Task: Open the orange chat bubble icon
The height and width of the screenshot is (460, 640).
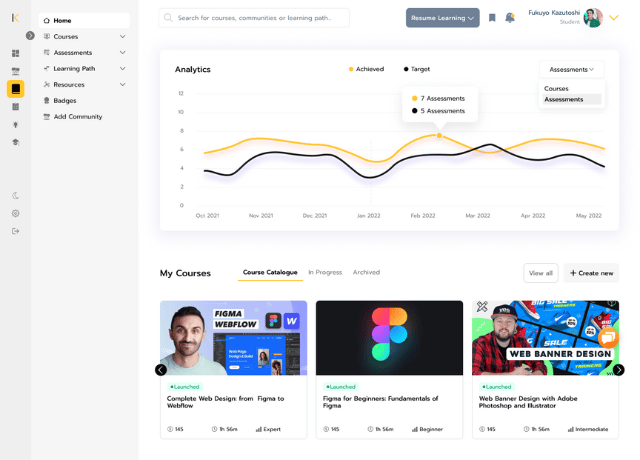Action: tap(608, 337)
